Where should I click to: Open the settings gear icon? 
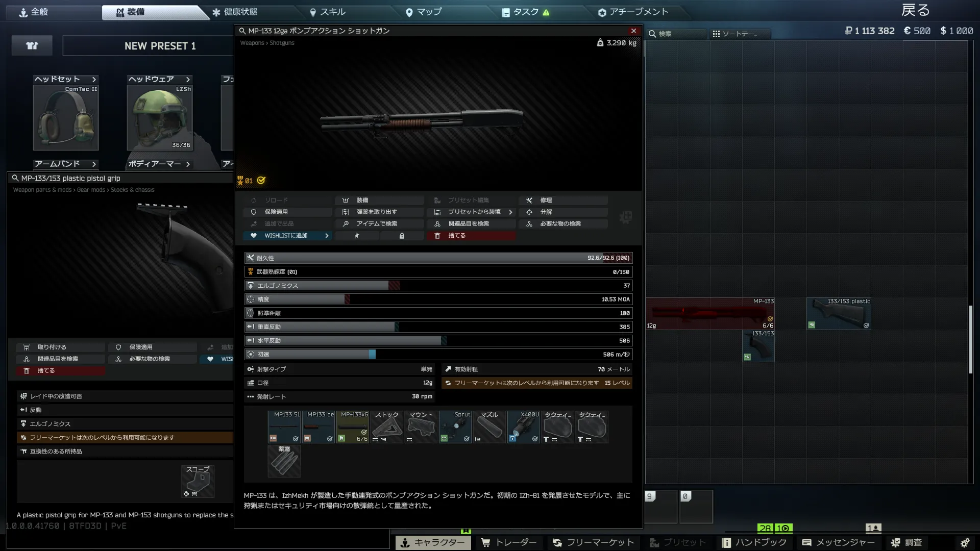(x=965, y=542)
